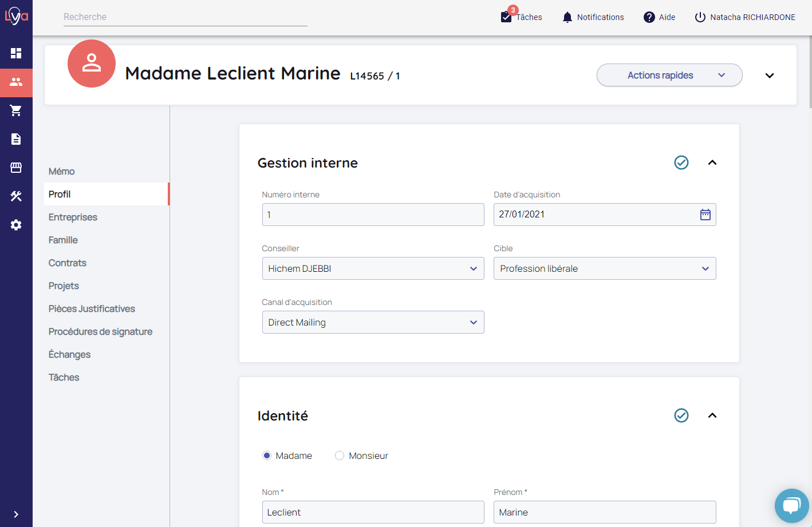The width and height of the screenshot is (812, 527).
Task: Collapse the Identité section
Action: [712, 415]
